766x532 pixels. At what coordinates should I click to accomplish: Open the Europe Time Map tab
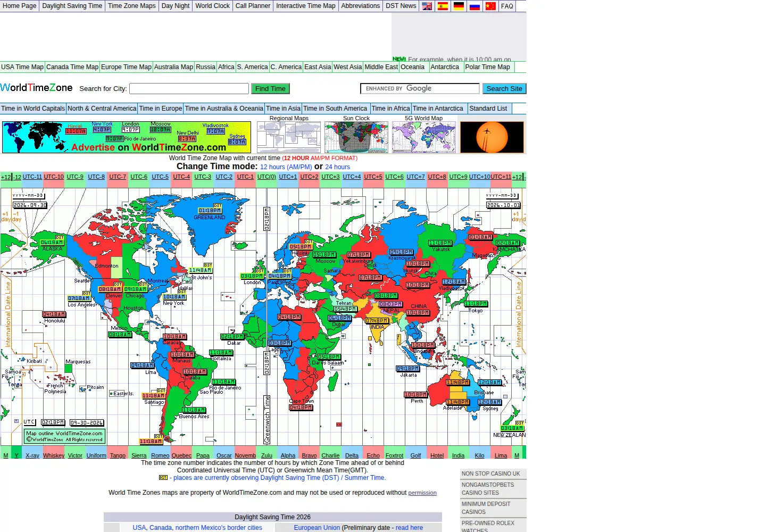(x=126, y=67)
